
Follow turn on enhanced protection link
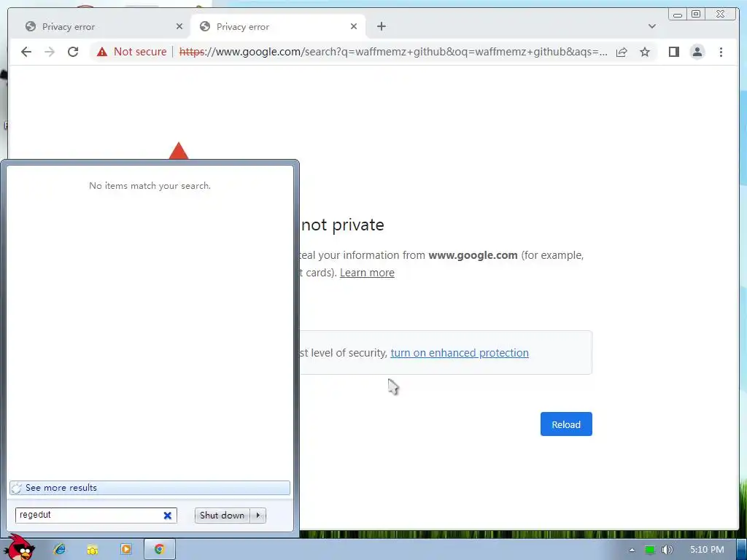point(460,353)
